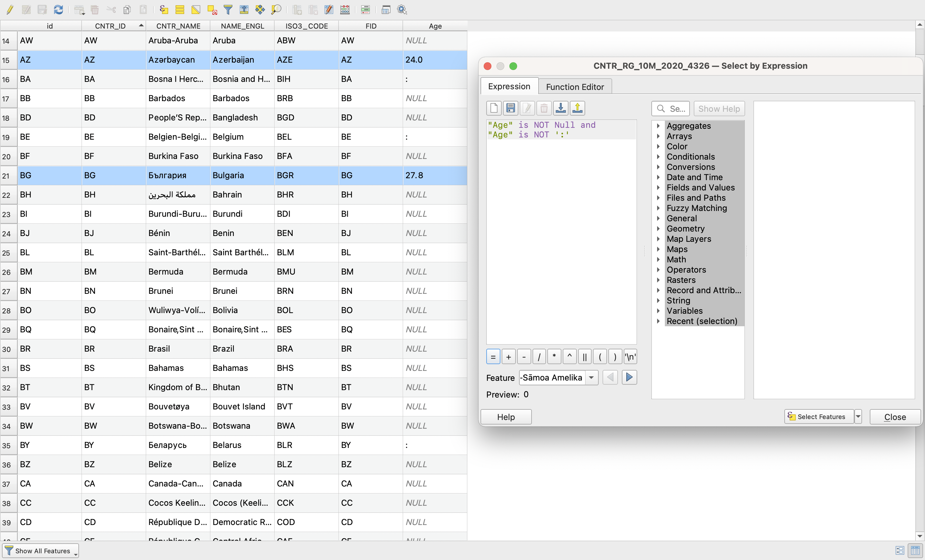
Task: Click the Deselect All features icon
Action: pyautogui.click(x=212, y=9)
